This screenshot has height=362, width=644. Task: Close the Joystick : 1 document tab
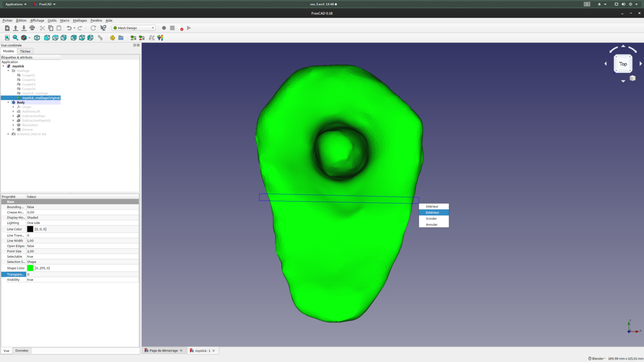click(x=213, y=350)
